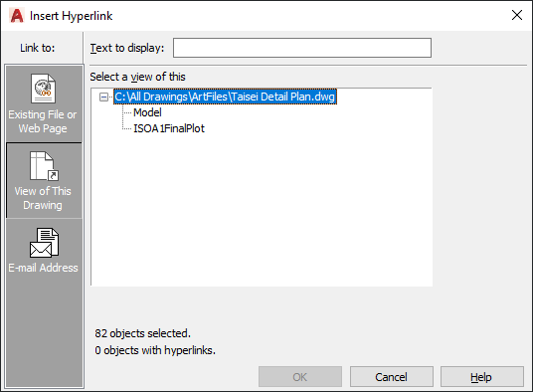The width and height of the screenshot is (533, 392).
Task: Collapse the Taisei Detail Plan.dwg tree node
Action: (103, 98)
